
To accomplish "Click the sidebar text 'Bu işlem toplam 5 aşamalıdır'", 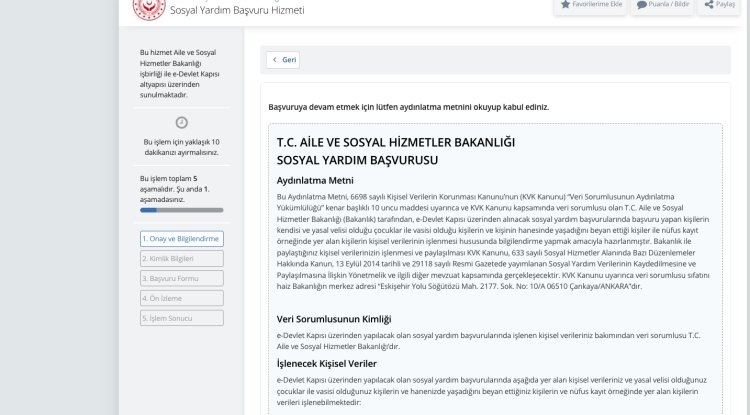I will pyautogui.click(x=175, y=189).
